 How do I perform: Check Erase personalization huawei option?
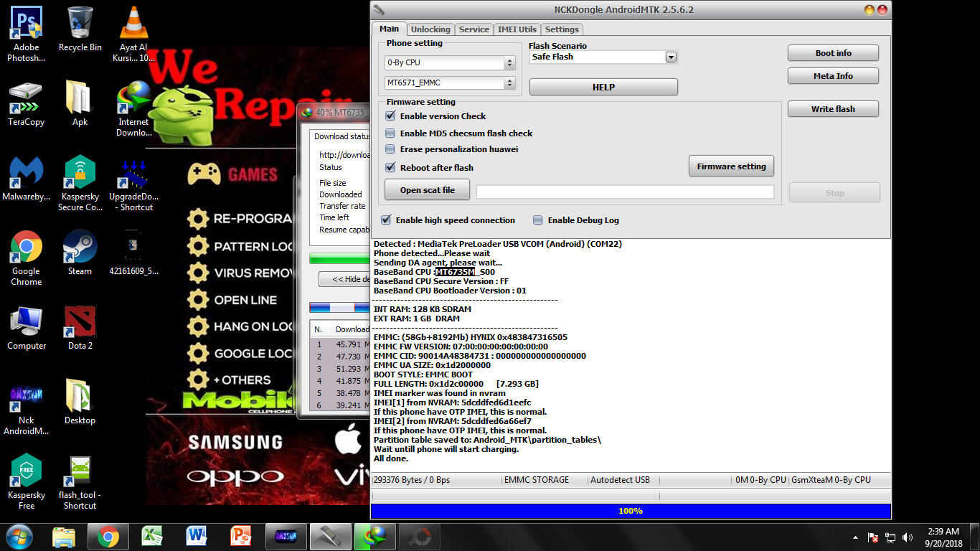[x=390, y=149]
